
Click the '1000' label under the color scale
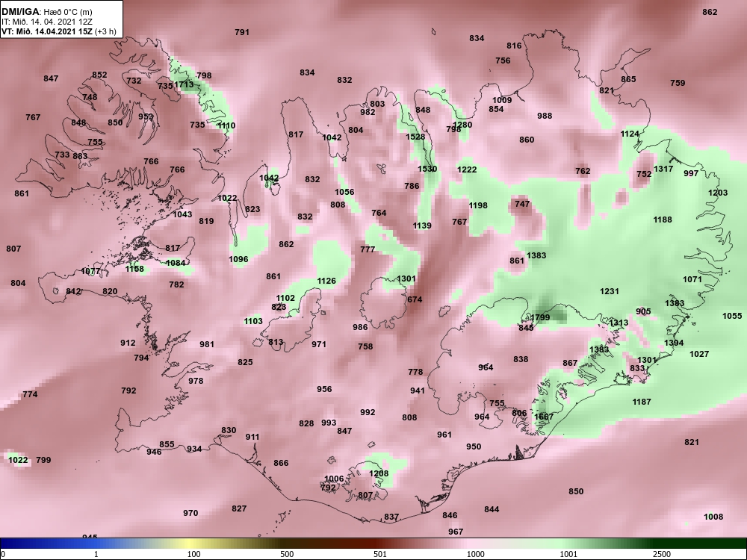click(x=475, y=554)
